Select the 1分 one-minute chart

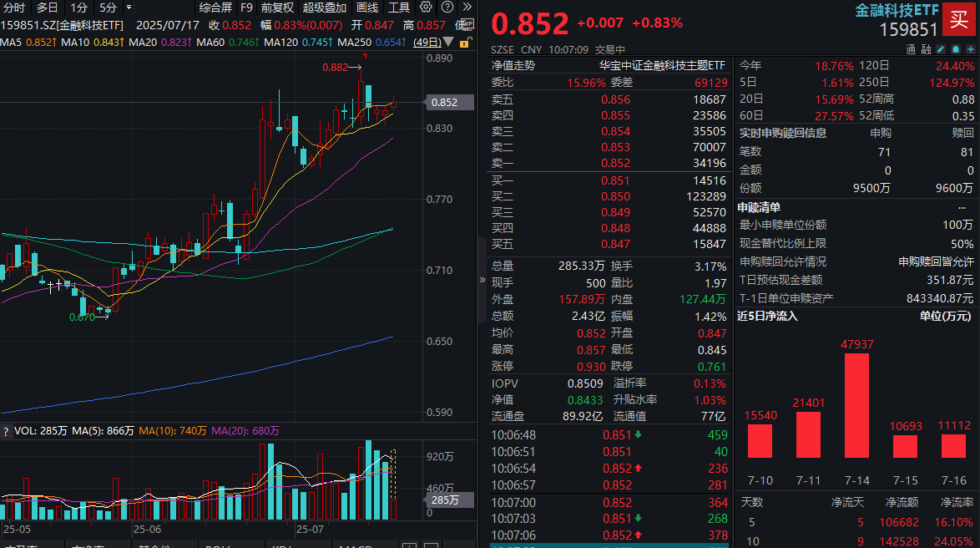[x=78, y=8]
